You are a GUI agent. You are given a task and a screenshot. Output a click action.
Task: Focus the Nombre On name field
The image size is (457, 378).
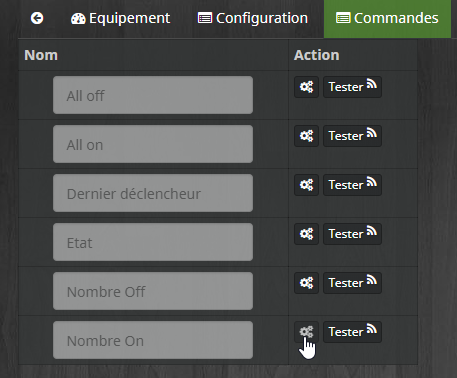153,340
